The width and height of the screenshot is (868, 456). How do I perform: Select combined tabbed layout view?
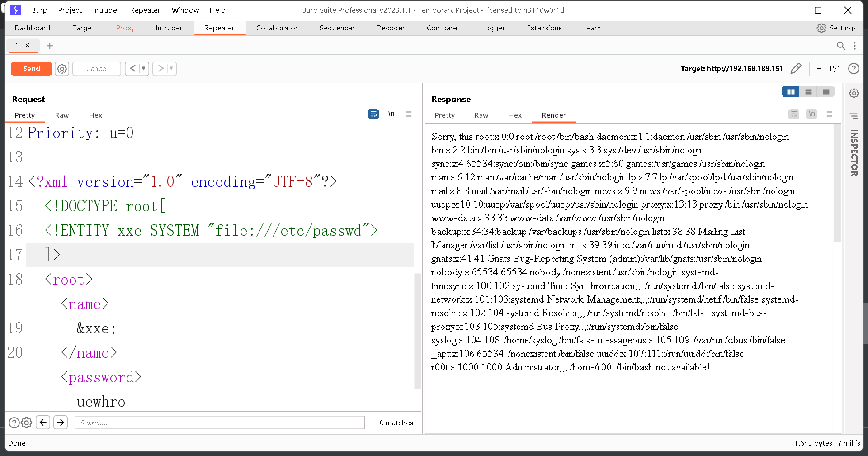826,92
